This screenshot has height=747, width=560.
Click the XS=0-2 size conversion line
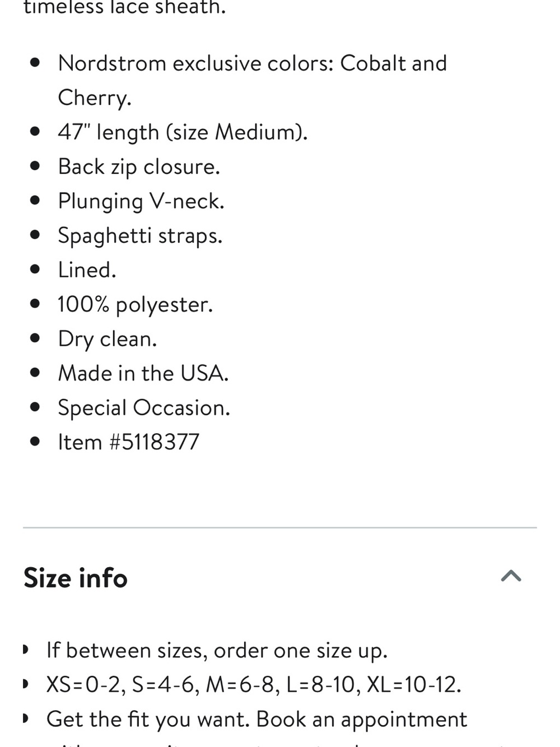point(254,684)
